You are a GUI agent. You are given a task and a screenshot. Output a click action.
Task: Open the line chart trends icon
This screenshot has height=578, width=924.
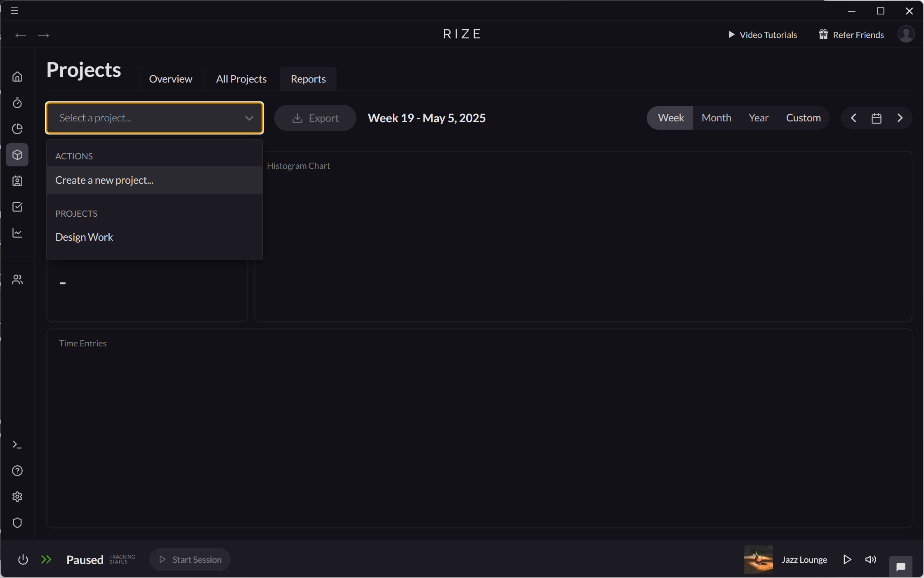(x=17, y=233)
